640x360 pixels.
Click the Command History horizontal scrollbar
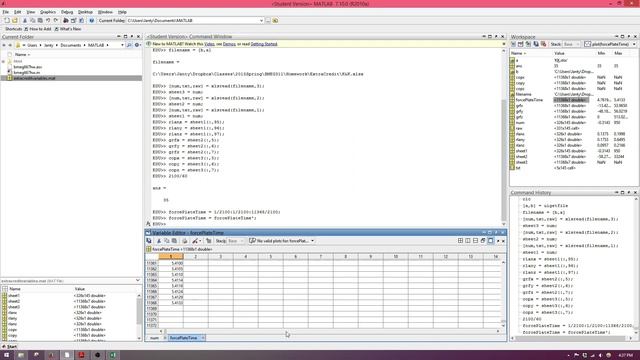[571, 338]
